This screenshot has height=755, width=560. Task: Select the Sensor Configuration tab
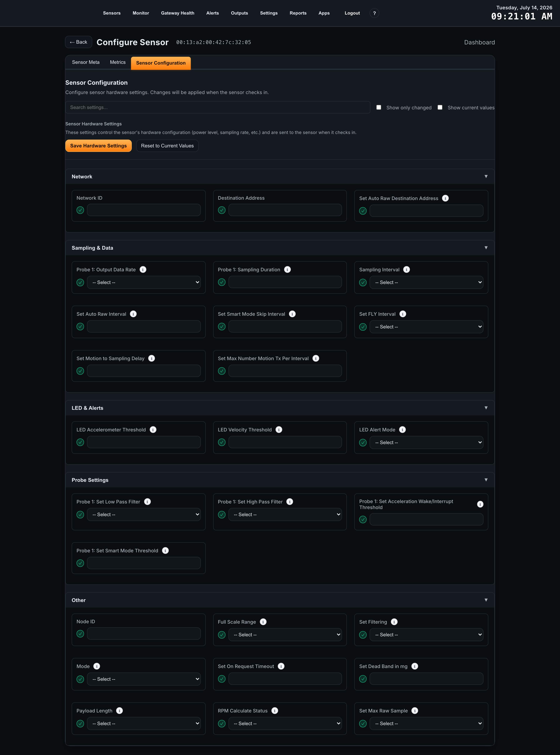(161, 63)
